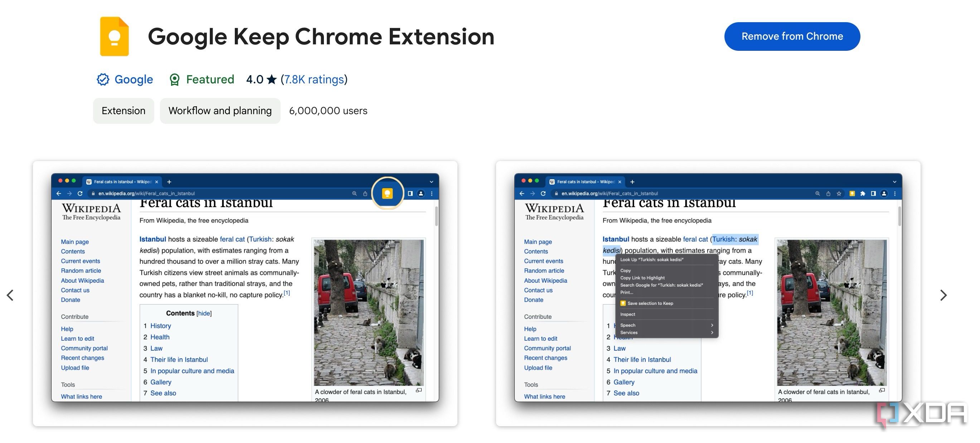Click profile avatar icon in second screenshot
The height and width of the screenshot is (443, 980).
point(884,194)
